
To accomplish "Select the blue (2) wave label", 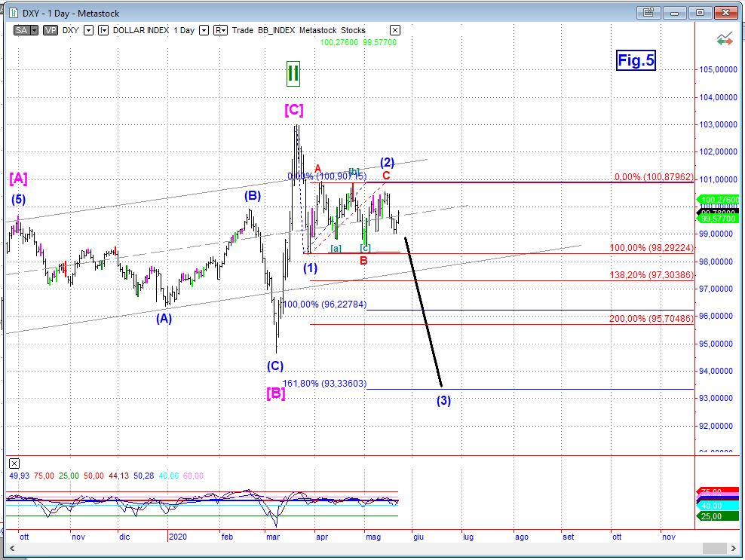I will point(388,163).
